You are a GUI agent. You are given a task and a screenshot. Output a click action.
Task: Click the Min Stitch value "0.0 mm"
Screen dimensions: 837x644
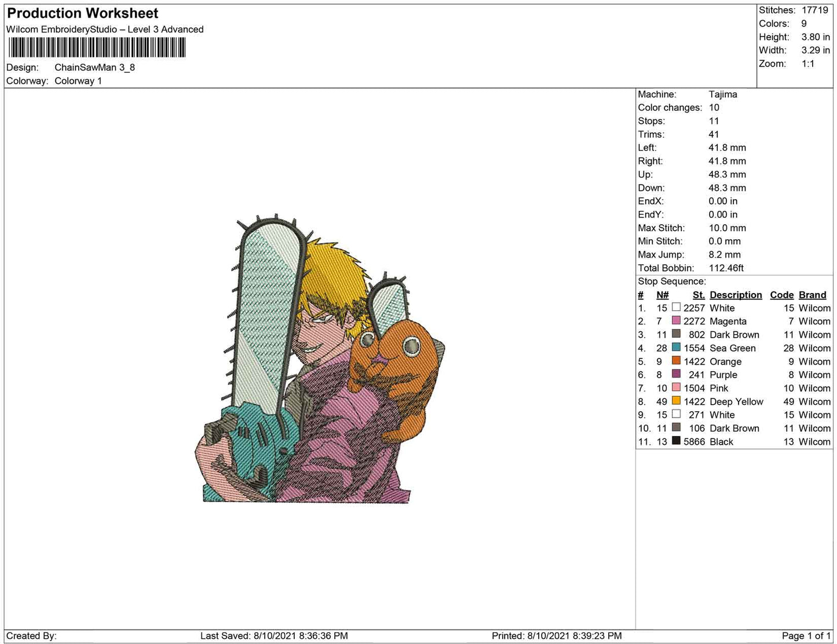pos(725,241)
